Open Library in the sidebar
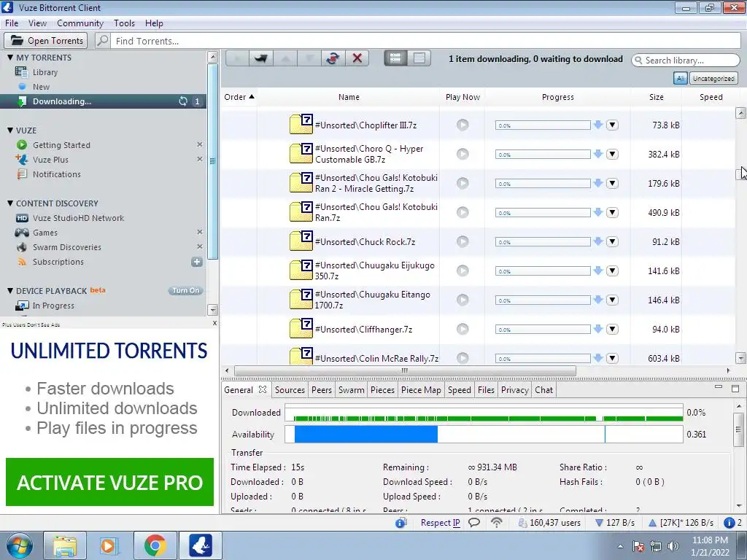Viewport: 747px width, 560px height. point(45,72)
